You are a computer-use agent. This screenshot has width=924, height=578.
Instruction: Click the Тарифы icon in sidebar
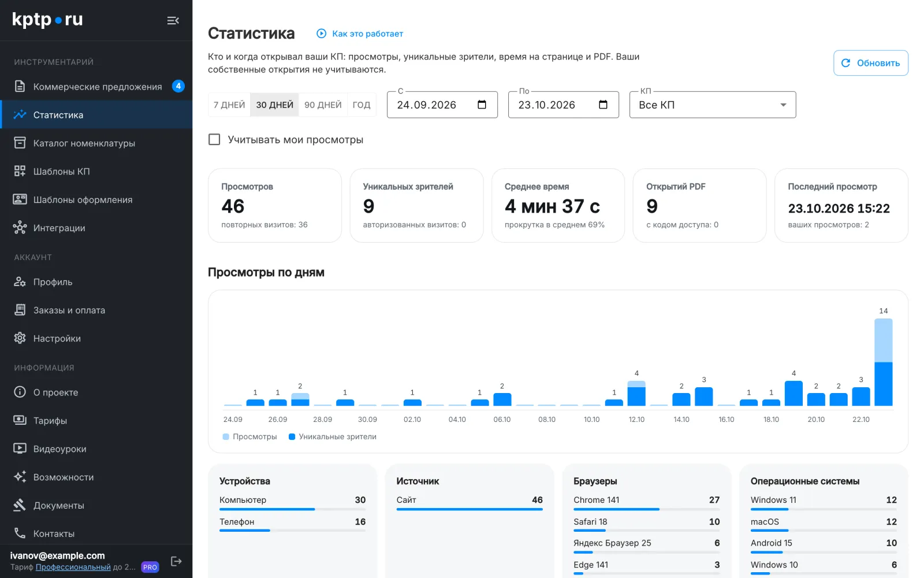20,420
